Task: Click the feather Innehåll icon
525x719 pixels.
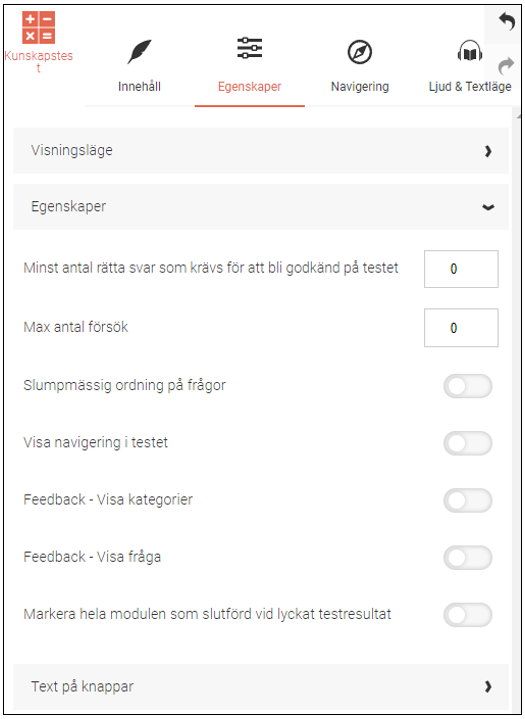Action: 139,52
